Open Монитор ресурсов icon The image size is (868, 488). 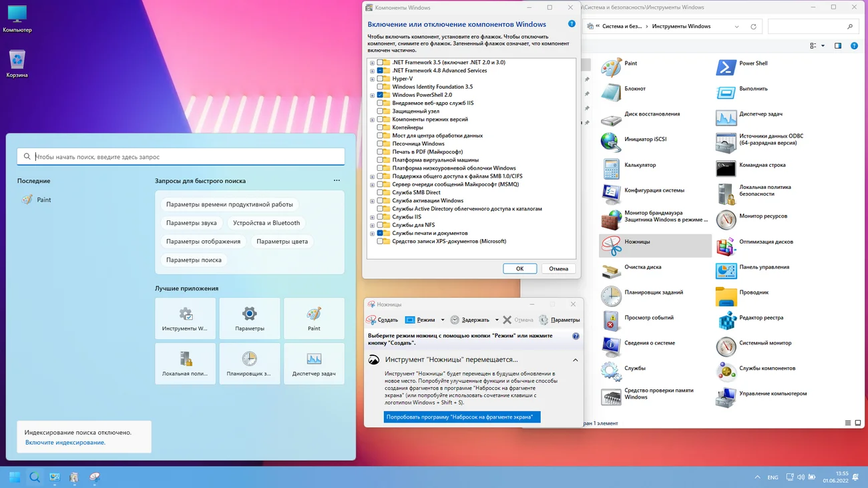[726, 220]
